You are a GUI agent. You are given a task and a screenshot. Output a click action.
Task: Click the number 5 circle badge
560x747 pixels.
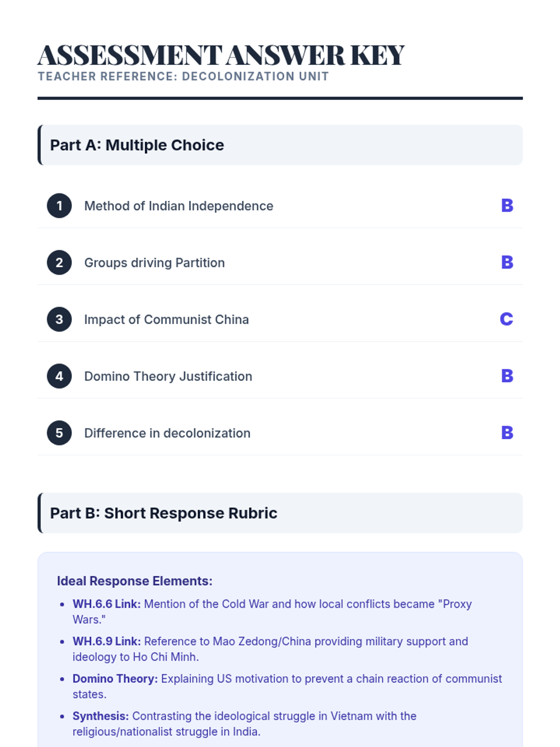point(59,433)
